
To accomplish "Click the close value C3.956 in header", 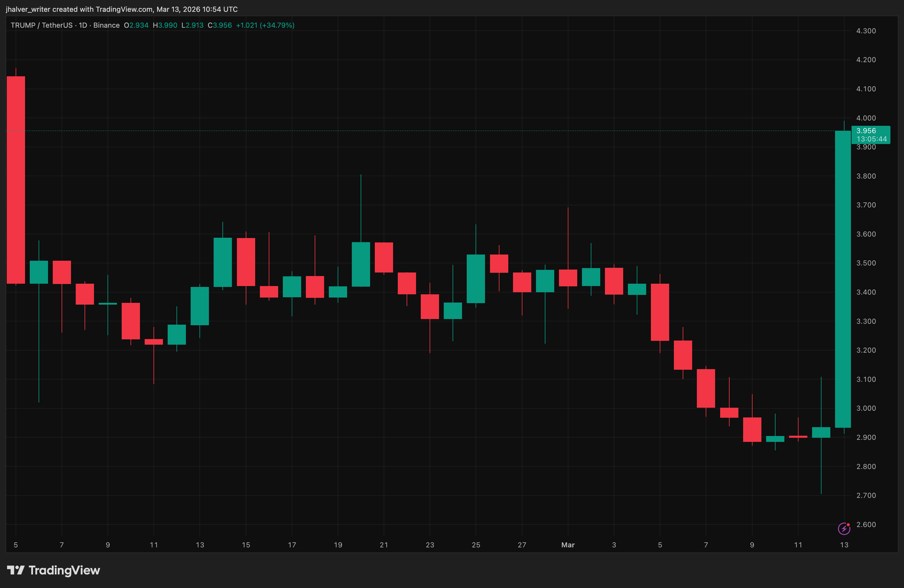I will click(x=220, y=25).
